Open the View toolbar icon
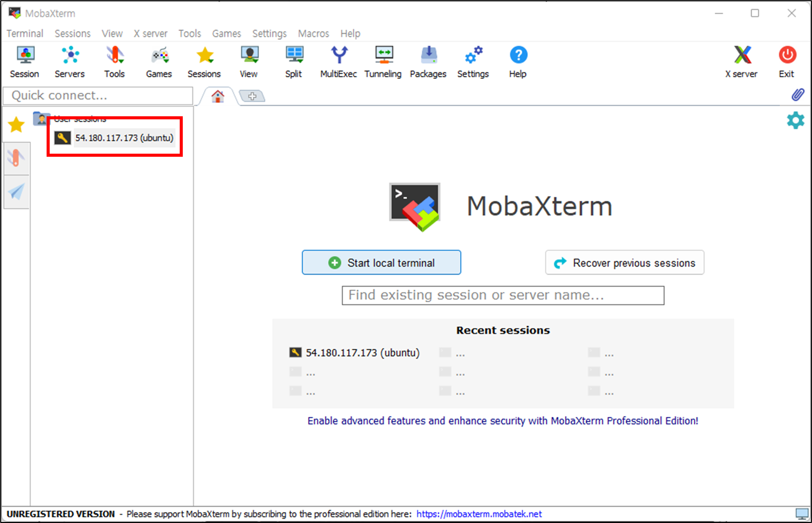 point(249,62)
